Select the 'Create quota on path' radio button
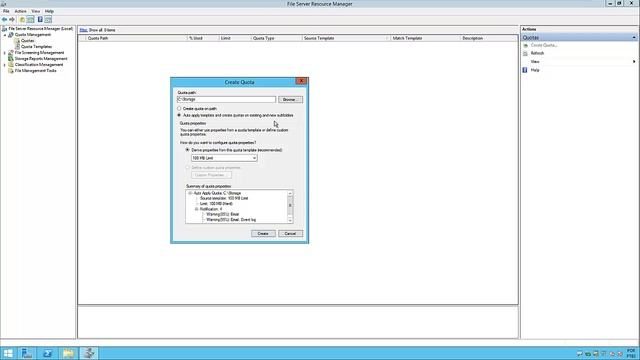This screenshot has height=360, width=640. click(179, 109)
